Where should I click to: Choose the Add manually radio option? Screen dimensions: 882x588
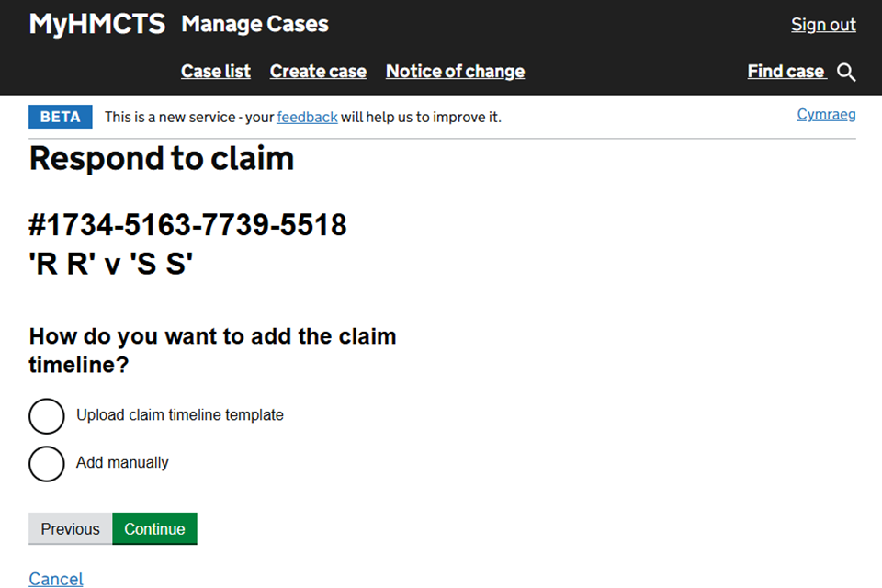(47, 463)
